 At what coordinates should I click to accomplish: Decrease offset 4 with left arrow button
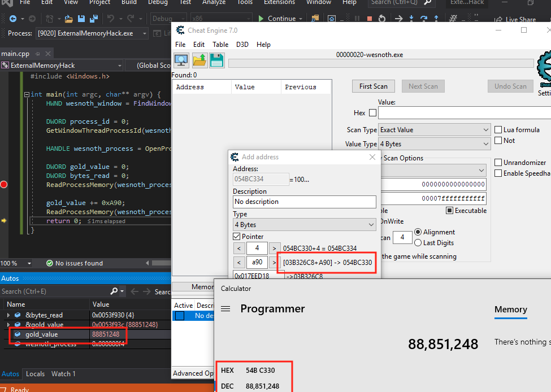tap(239, 249)
